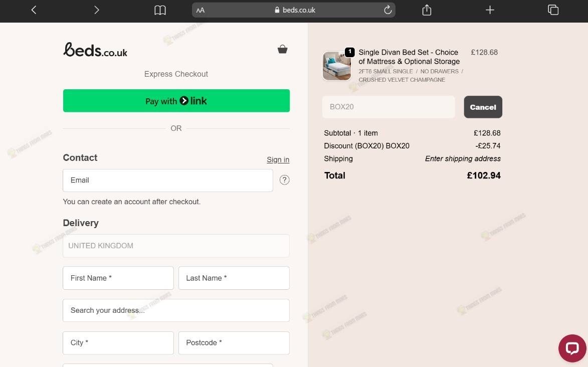Screen dimensions: 588x367
Task: Click the BOX20 discount code field
Action: 388,107
